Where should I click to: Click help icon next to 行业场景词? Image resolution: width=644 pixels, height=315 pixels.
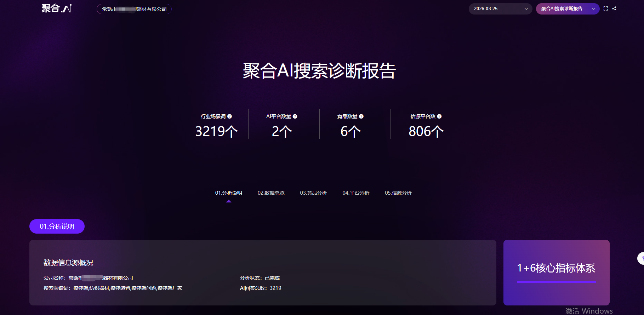[x=229, y=116]
